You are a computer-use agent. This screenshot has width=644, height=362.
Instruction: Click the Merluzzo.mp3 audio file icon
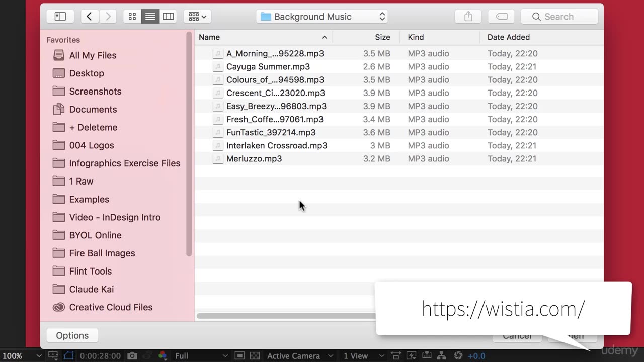pos(217,158)
